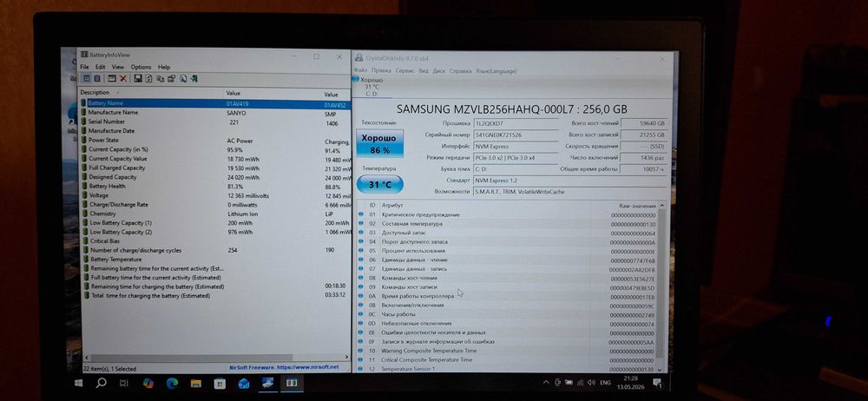Open the Диск menu in CrystalDiskInfo
The width and height of the screenshot is (868, 401).
coord(439,71)
